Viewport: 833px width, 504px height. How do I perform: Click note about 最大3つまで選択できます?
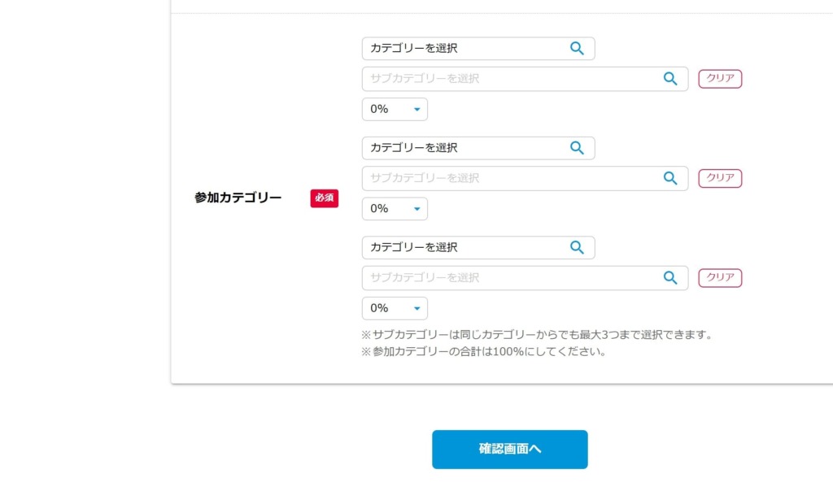537,335
